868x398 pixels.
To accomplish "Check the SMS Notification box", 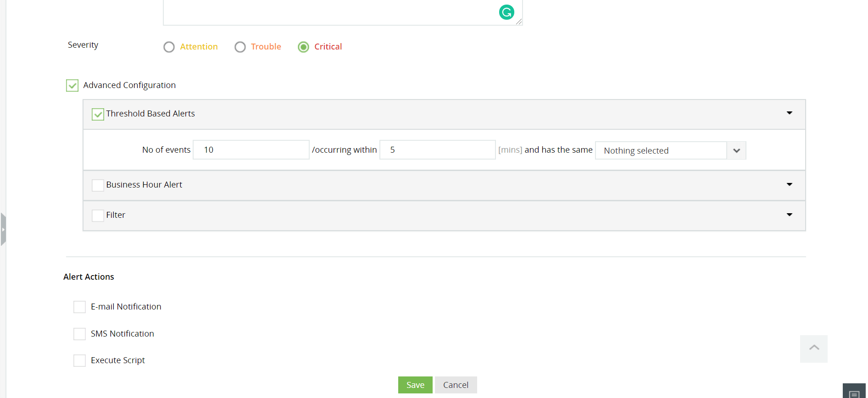I will click(x=79, y=334).
